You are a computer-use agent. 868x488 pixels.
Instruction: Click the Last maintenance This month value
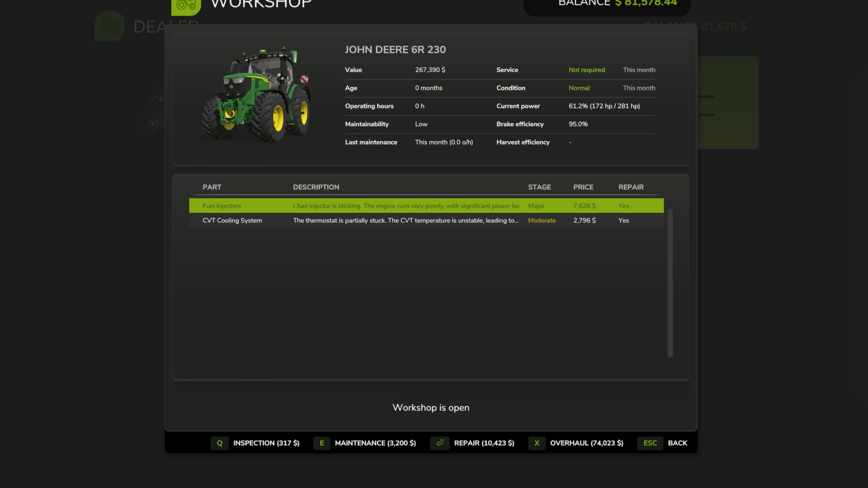coord(444,142)
